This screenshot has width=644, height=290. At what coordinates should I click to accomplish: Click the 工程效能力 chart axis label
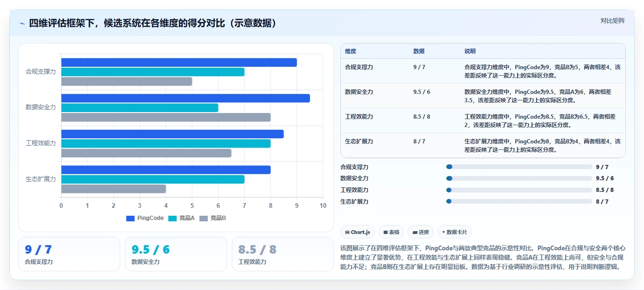tap(41, 143)
